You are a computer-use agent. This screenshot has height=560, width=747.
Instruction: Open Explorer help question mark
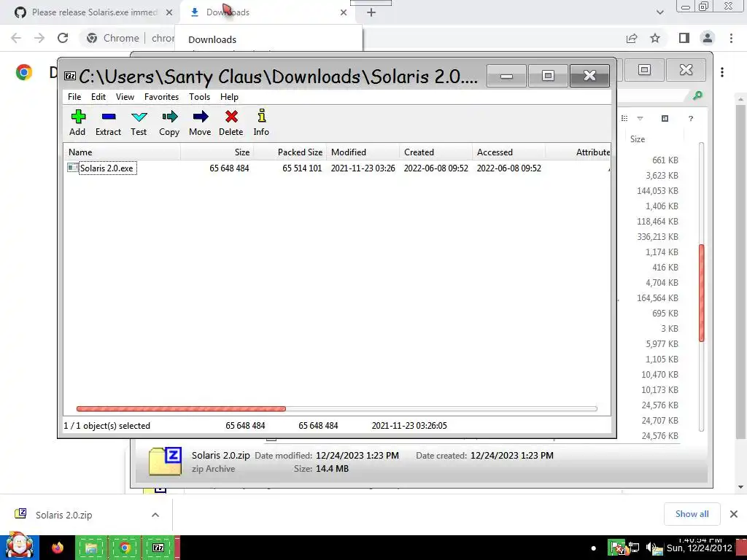coord(691,119)
